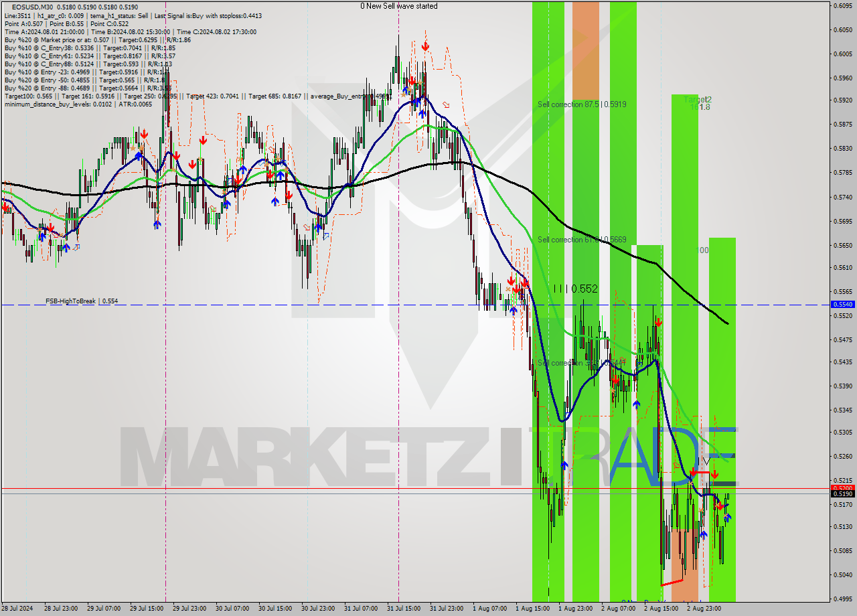Screen dimensions: 857x616
Task: Click the 0.5740 price scale value
Action: point(842,198)
